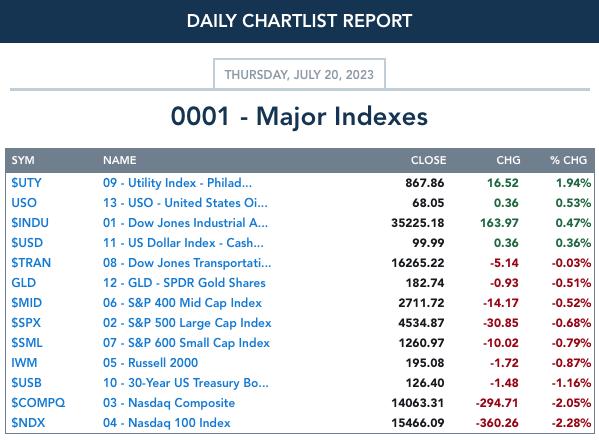The height and width of the screenshot is (440, 599).
Task: Select the $TRAN symbol link
Action: (x=31, y=263)
